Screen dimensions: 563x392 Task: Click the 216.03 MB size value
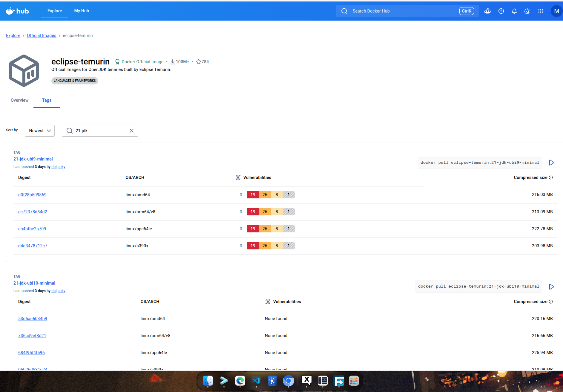pyautogui.click(x=542, y=195)
